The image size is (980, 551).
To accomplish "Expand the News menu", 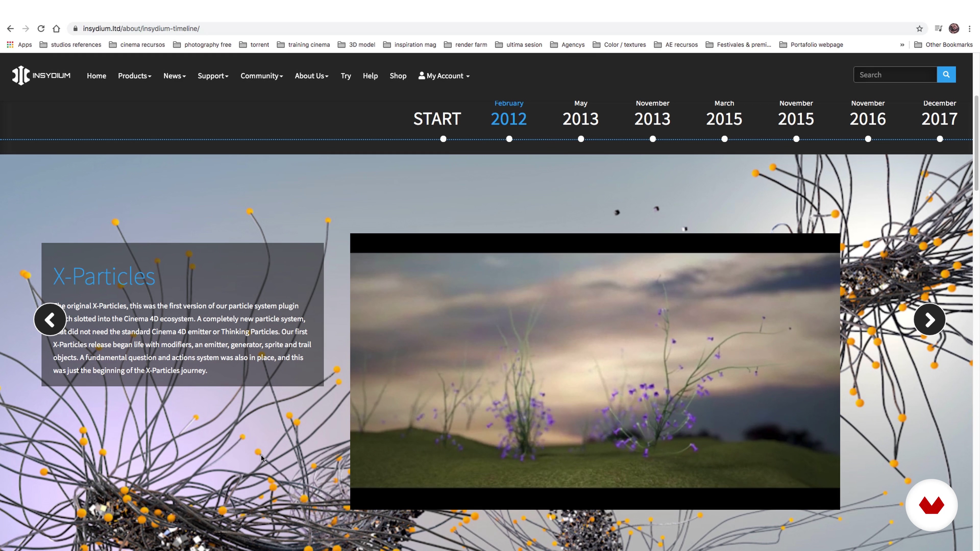I will coord(175,76).
